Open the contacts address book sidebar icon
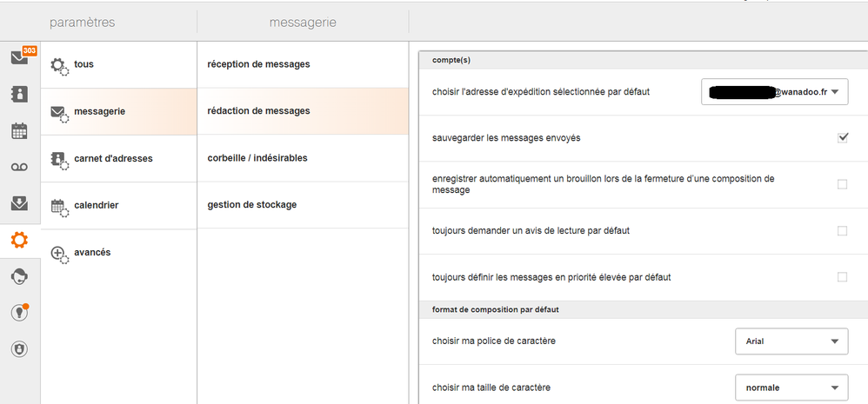Image resolution: width=868 pixels, height=404 pixels. tap(19, 94)
